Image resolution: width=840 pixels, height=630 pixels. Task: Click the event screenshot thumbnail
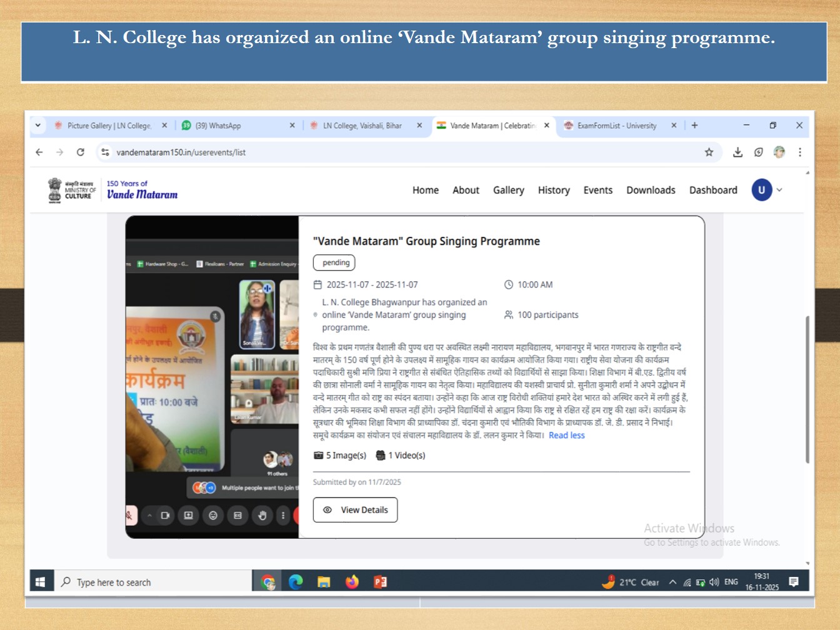tap(212, 377)
